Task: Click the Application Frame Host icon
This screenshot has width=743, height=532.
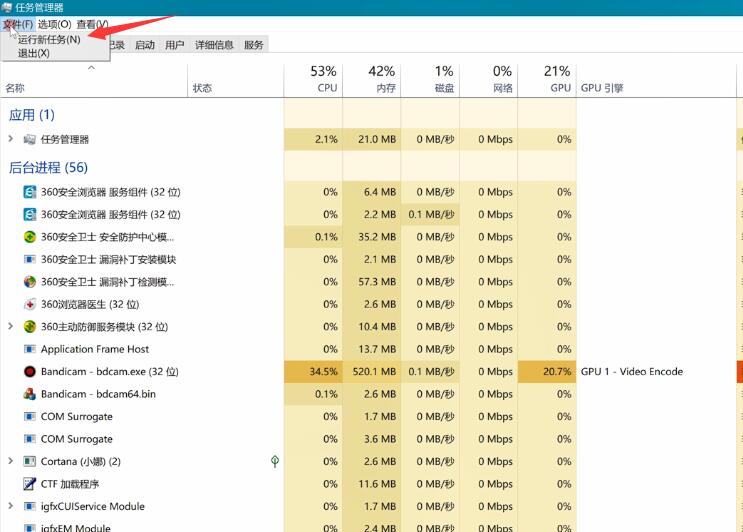Action: point(29,349)
